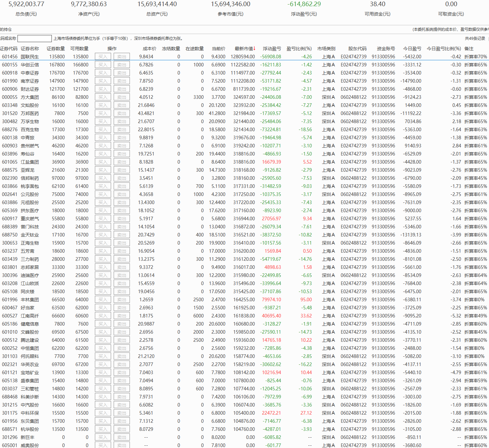The height and width of the screenshot is (448, 489).
Task: Sort by 可用数量 column header
Action: pos(79,49)
